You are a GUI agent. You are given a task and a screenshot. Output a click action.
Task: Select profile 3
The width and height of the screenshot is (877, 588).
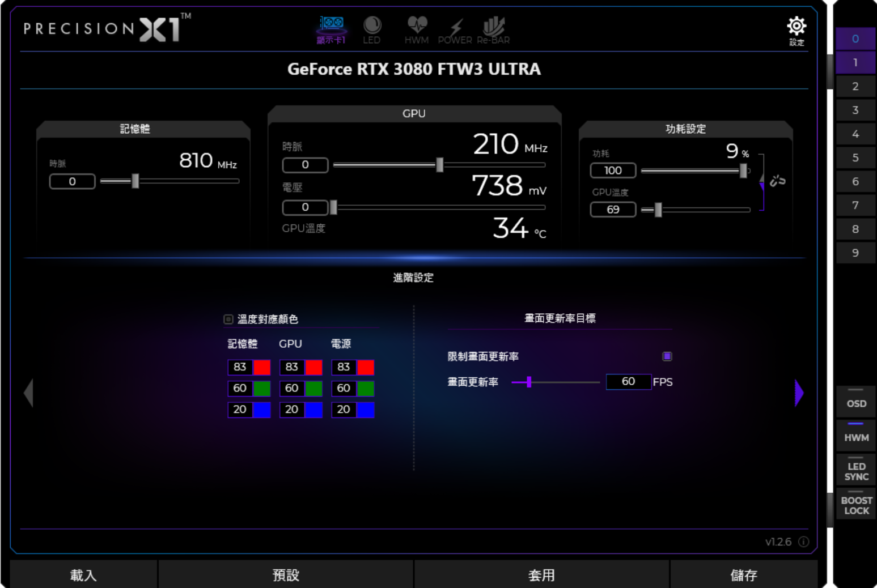pyautogui.click(x=855, y=110)
